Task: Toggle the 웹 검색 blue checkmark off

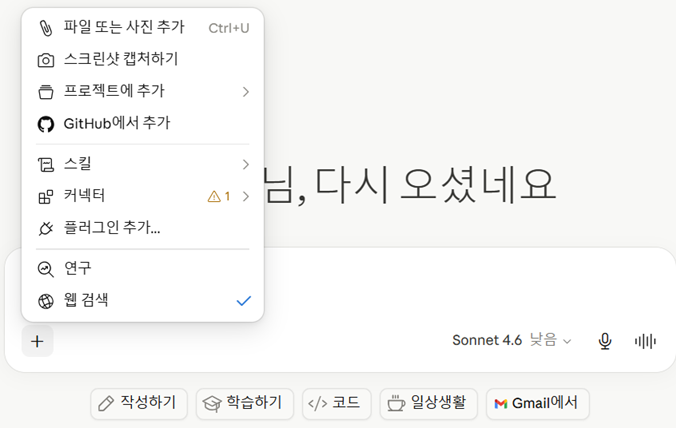Action: (244, 301)
